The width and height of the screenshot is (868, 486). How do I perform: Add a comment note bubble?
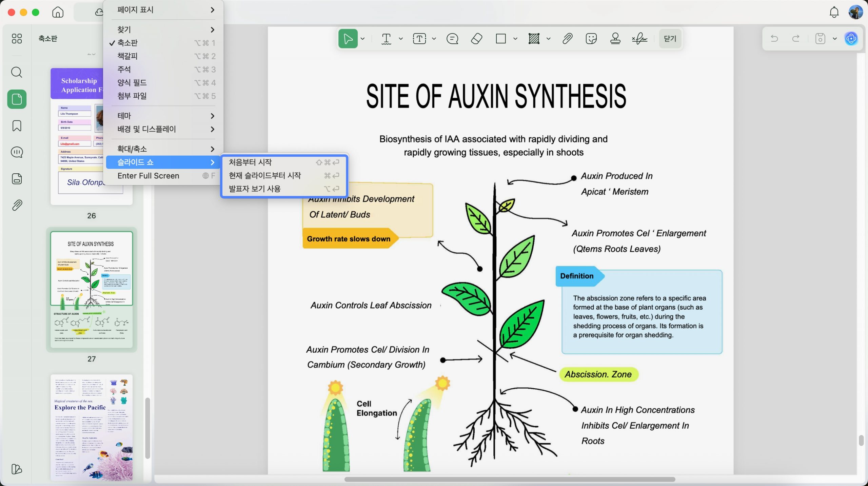(x=452, y=39)
